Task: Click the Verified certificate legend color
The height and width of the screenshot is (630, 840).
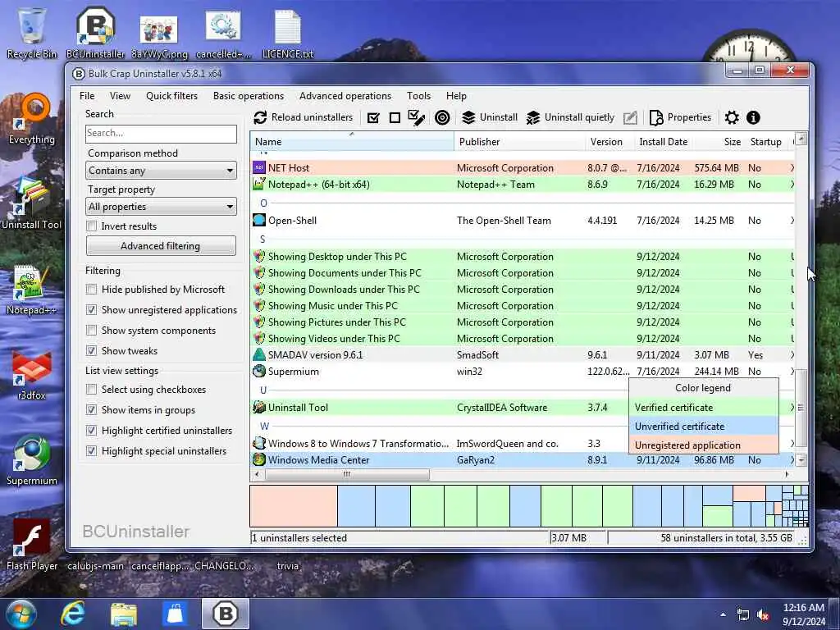Action: pyautogui.click(x=703, y=407)
